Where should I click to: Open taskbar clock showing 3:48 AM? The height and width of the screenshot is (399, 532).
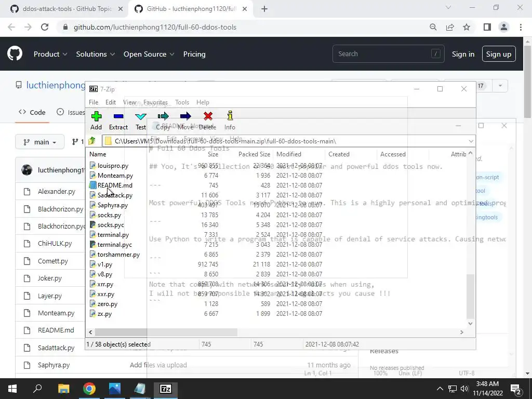click(487, 389)
